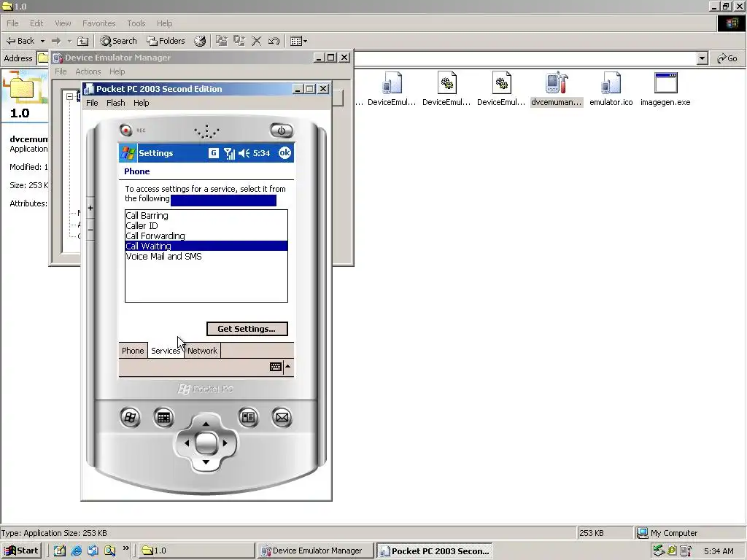The height and width of the screenshot is (560, 747).
Task: Click the Windows Start button
Action: pyautogui.click(x=21, y=551)
